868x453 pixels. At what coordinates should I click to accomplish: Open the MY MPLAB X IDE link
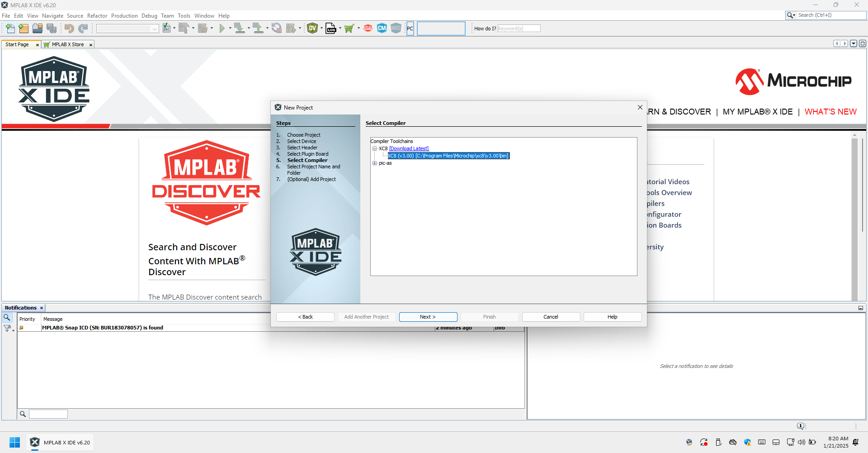tap(758, 112)
